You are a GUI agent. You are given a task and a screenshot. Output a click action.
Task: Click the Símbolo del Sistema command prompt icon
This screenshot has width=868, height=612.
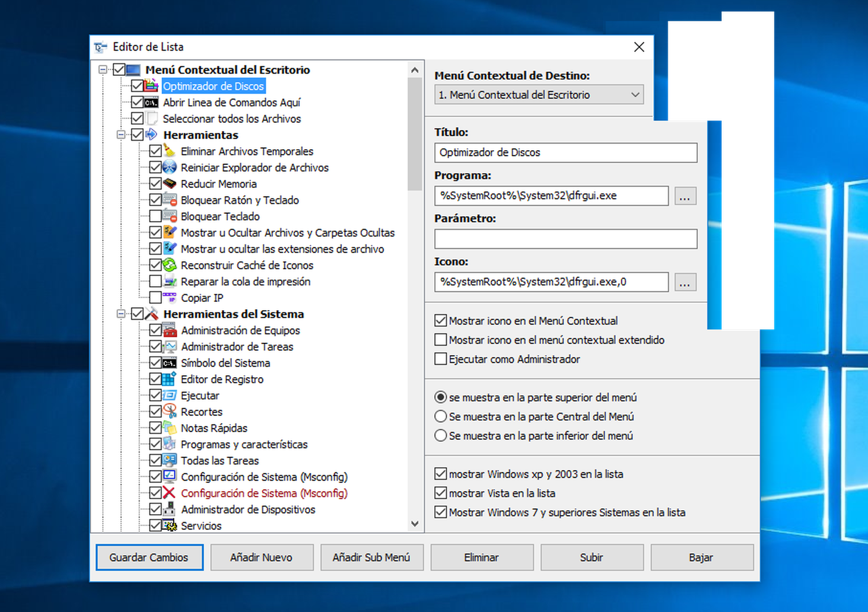pos(169,363)
